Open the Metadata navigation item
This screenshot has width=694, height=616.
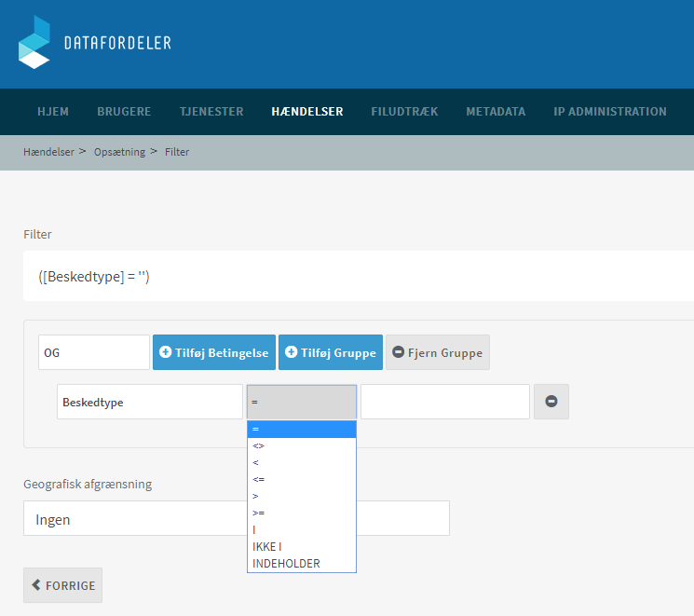tap(496, 112)
